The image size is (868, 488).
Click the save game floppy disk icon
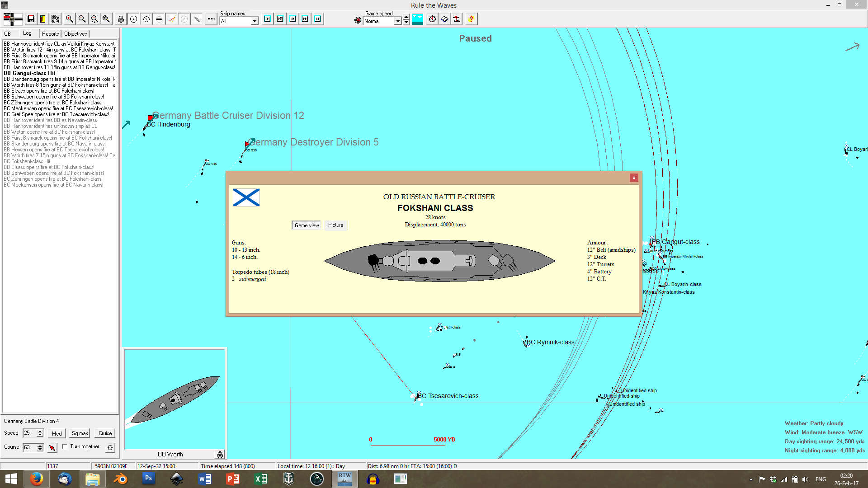coord(31,19)
